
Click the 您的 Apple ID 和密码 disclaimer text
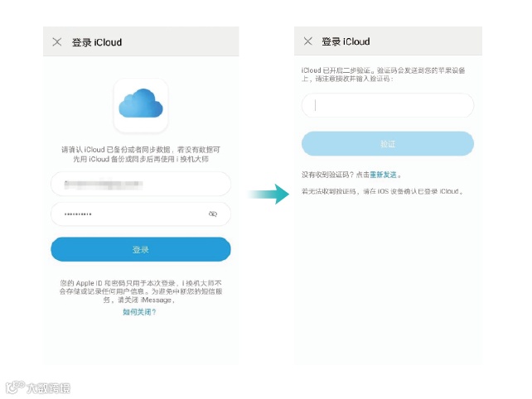coord(141,291)
